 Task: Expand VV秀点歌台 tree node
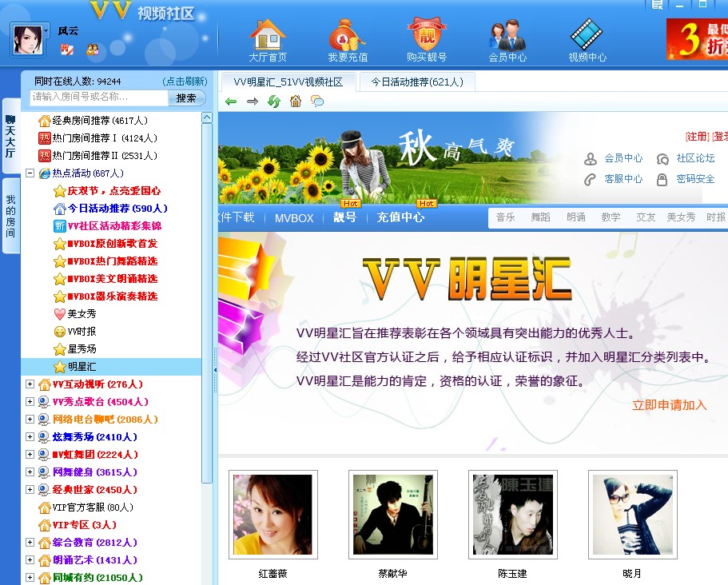(30, 402)
